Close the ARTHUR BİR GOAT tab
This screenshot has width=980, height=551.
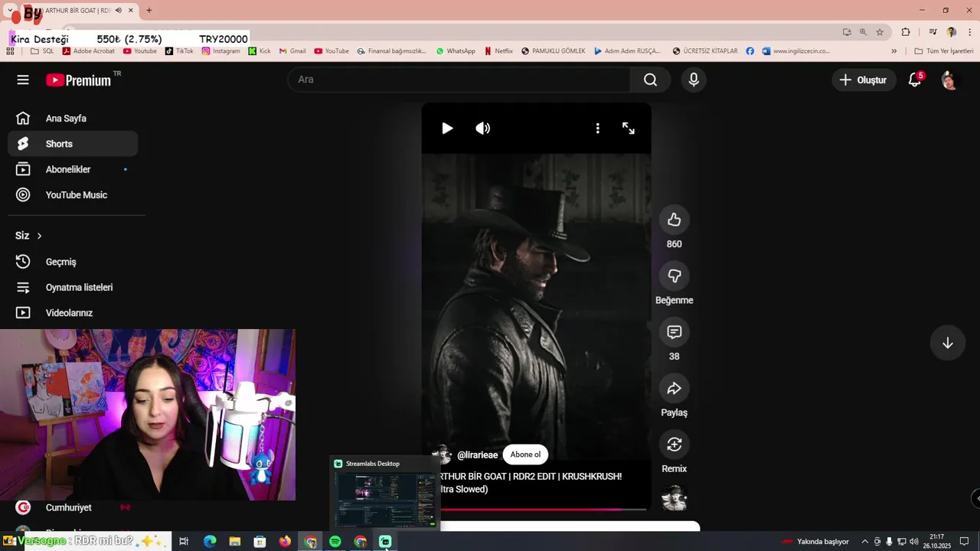(x=130, y=11)
